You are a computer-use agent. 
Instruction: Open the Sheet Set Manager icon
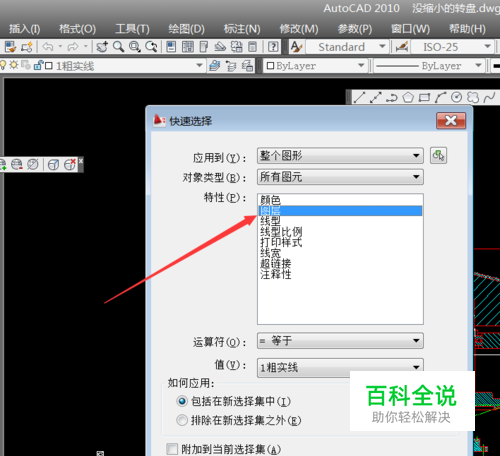point(220,47)
